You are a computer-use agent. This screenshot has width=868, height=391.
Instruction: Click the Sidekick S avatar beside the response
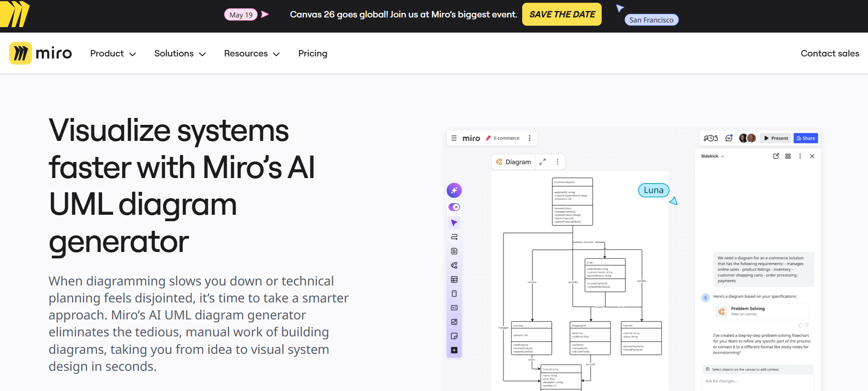706,298
